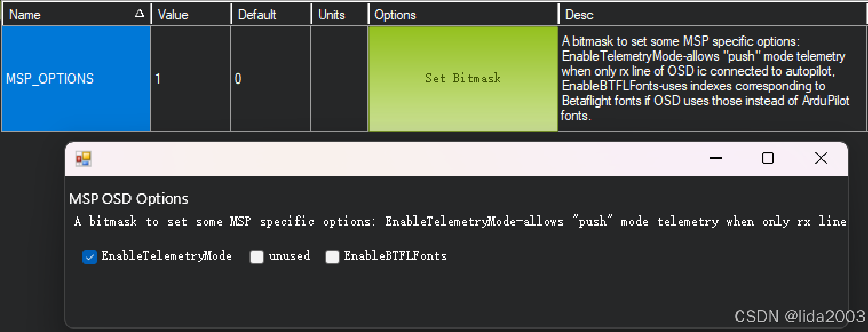
Task: Click the dialog's title bar app icon
Action: coord(84,159)
